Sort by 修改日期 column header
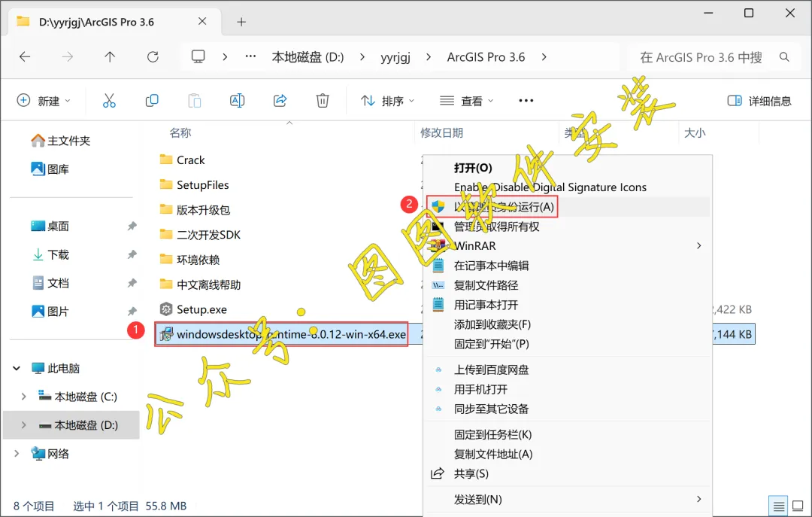Viewport: 812px width, 517px height. [441, 132]
